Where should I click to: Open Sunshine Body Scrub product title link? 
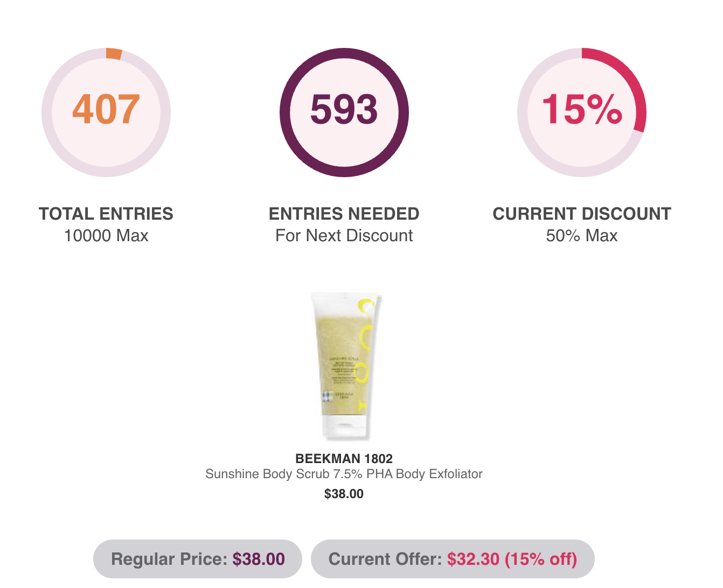[x=344, y=474]
